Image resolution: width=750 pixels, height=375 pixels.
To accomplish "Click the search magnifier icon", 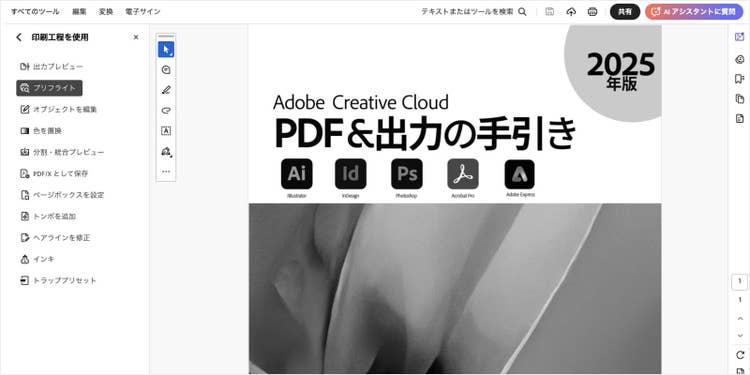I will pos(522,12).
